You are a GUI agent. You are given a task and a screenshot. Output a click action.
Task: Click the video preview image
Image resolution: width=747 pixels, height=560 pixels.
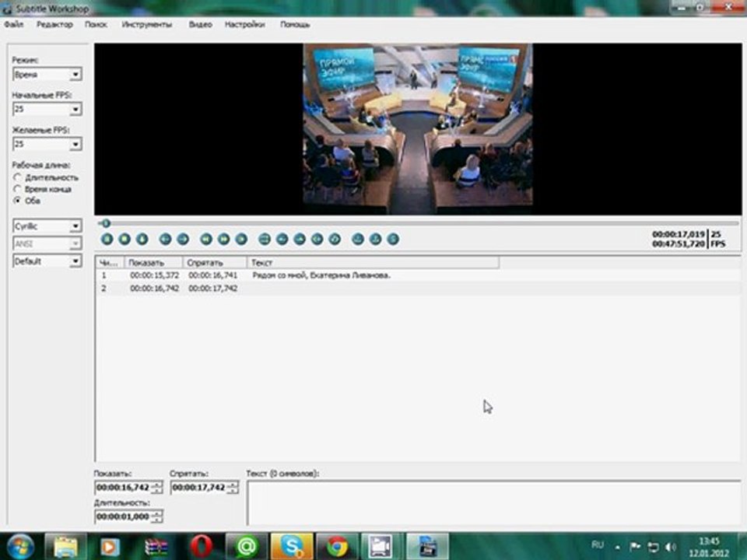point(418,129)
